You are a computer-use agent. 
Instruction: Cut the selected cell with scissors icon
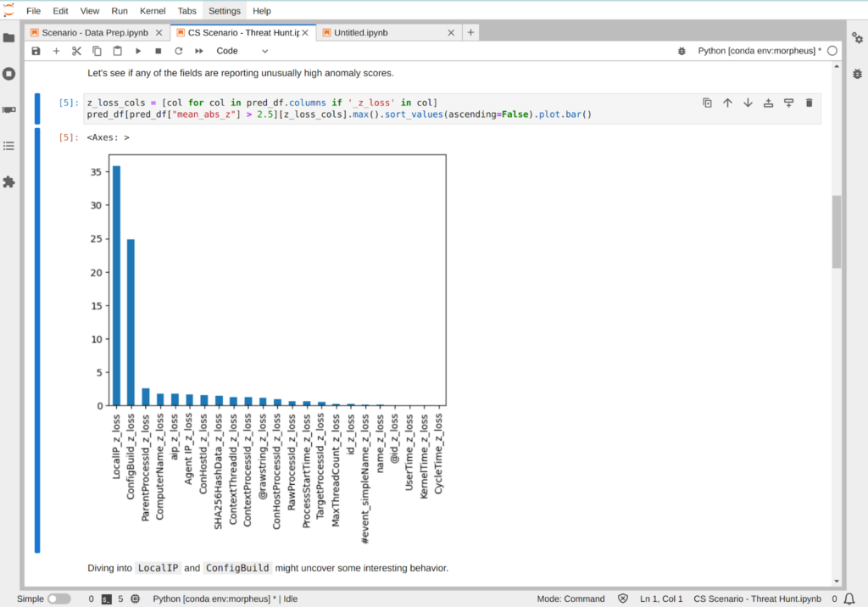[x=76, y=51]
